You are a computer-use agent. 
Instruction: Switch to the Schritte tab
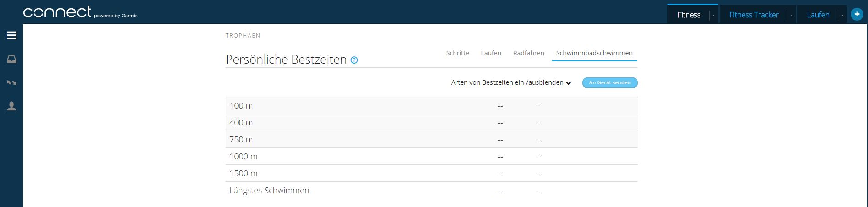click(457, 53)
